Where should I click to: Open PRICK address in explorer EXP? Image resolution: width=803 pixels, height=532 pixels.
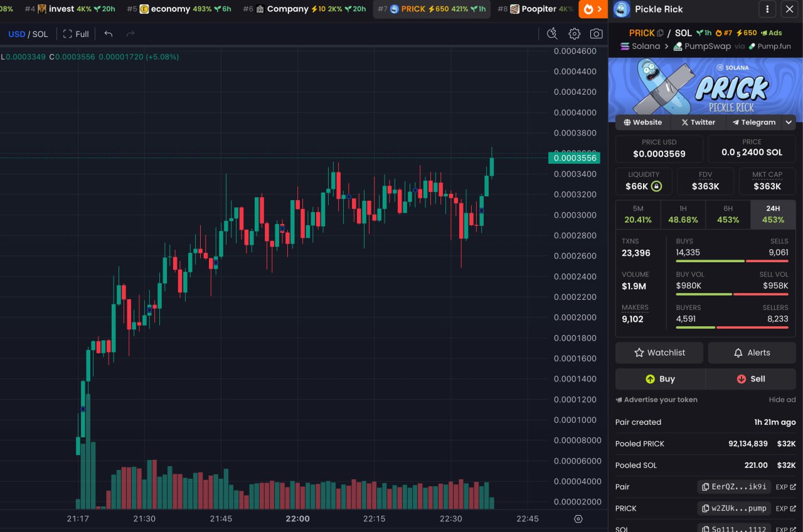(x=786, y=508)
